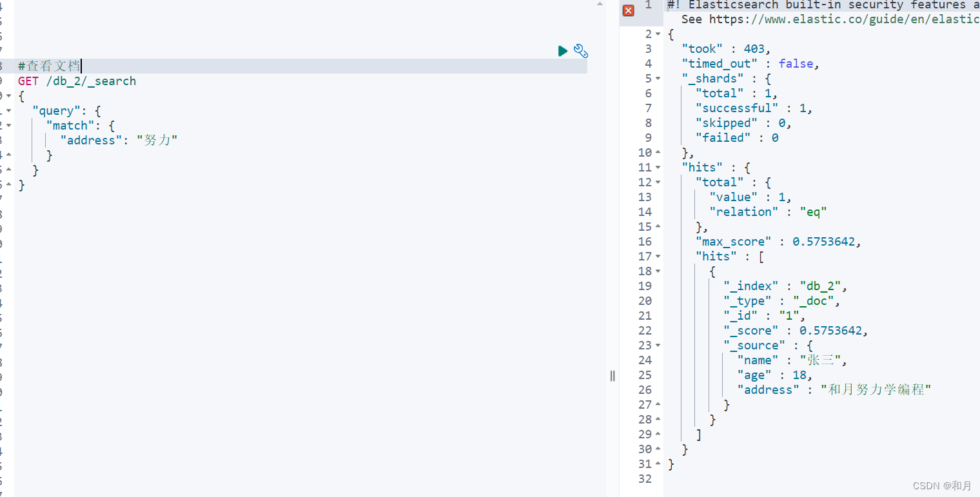Viewport: 980px width, 497px height.
Task: Collapse the "_source" object on line 23
Action: point(658,345)
